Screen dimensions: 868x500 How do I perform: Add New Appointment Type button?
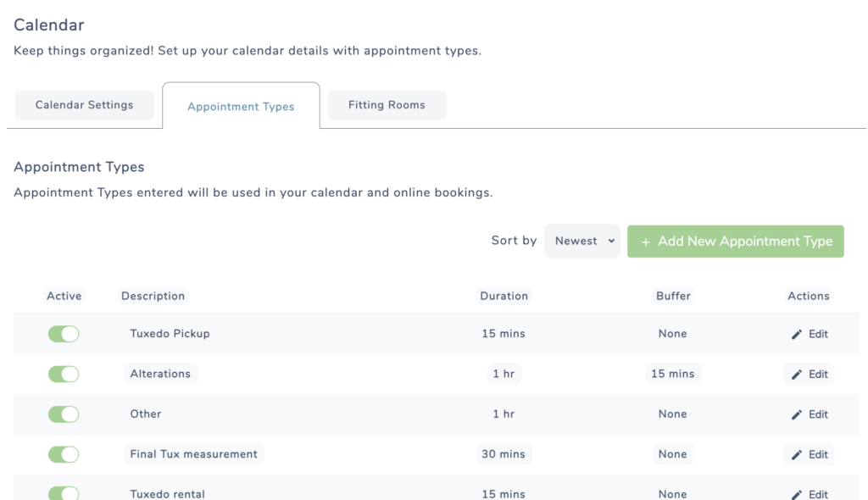point(735,242)
